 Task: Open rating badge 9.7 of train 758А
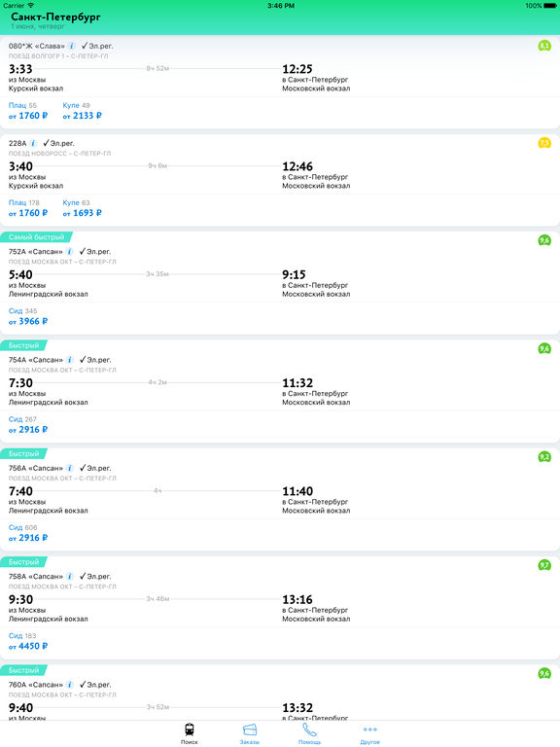544,565
